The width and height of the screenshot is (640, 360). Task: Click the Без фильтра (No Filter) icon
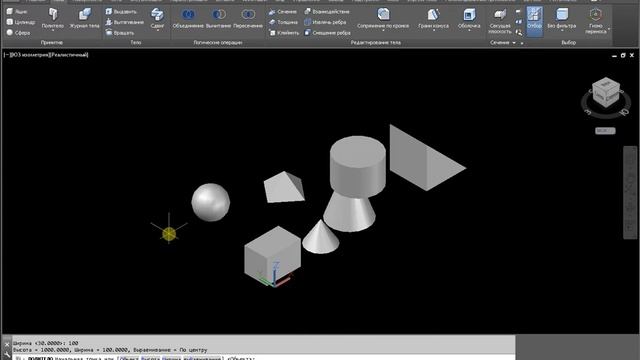tap(562, 14)
